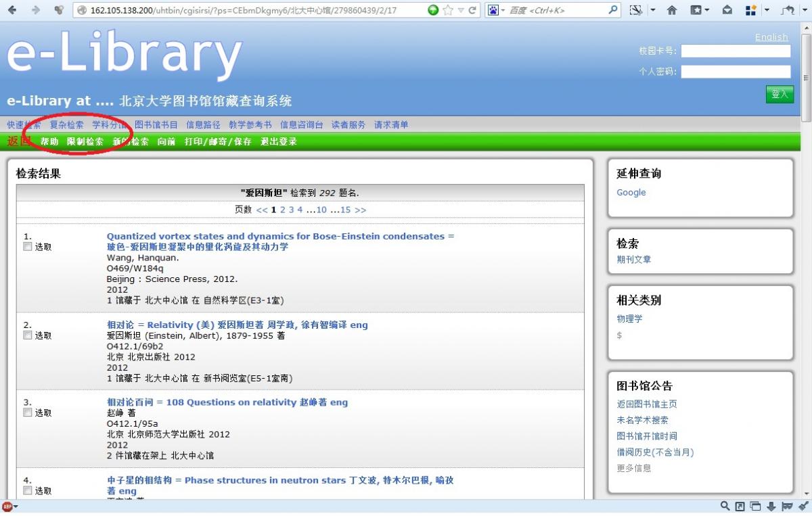Image resolution: width=812 pixels, height=516 pixels.
Task: Click the undo arrow toolbar icon
Action: click(x=787, y=10)
